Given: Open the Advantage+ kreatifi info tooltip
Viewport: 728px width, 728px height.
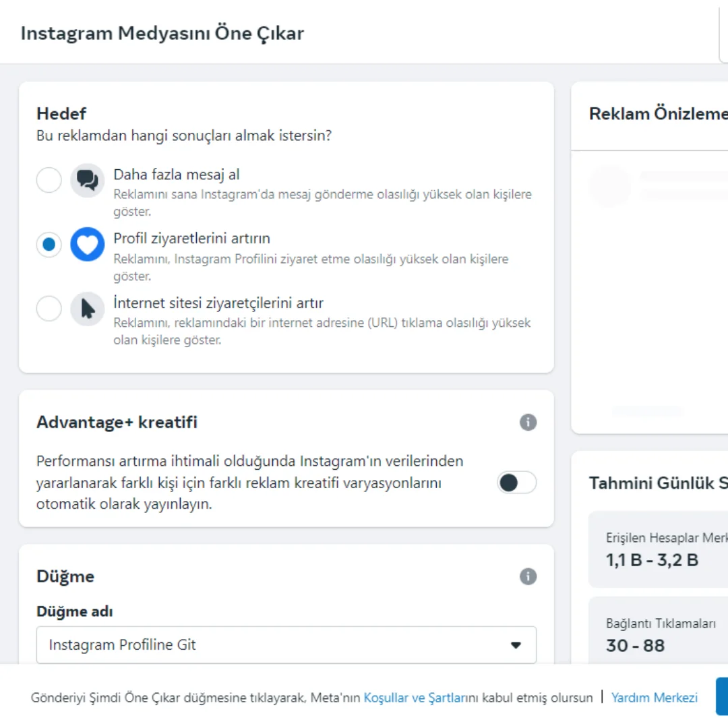Looking at the screenshot, I should (x=528, y=423).
